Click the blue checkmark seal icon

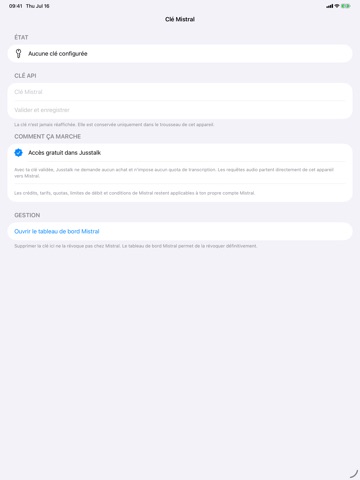[x=18, y=153]
